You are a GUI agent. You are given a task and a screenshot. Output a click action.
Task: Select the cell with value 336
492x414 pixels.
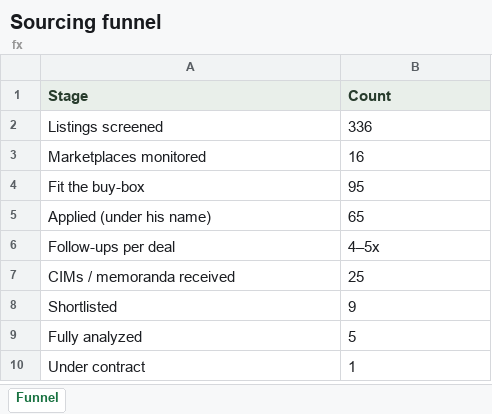click(415, 126)
